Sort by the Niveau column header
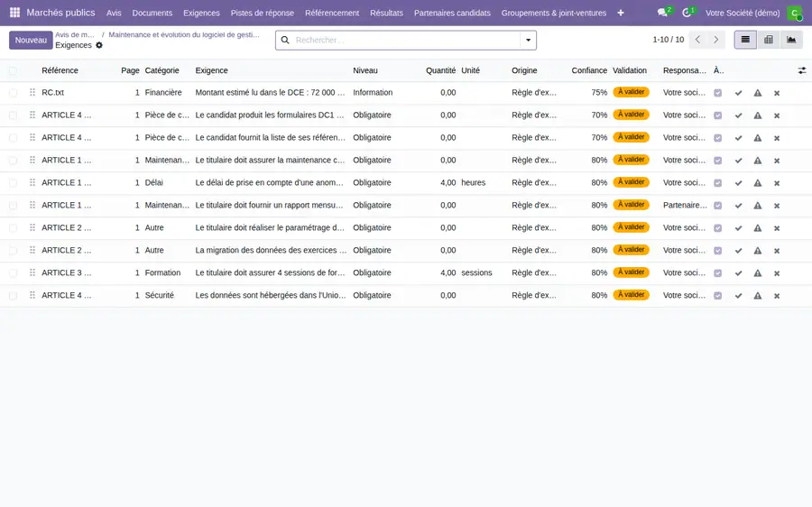The image size is (812, 507). pos(365,70)
